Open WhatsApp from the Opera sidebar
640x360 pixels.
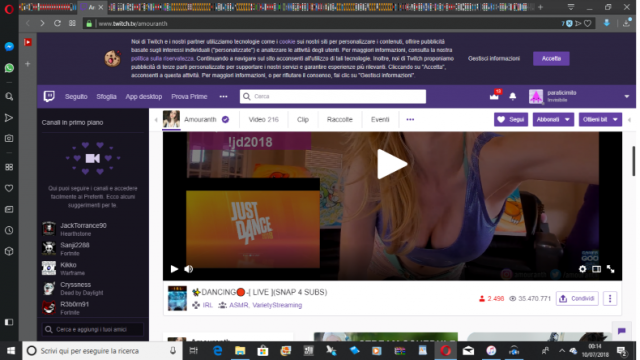point(9,68)
